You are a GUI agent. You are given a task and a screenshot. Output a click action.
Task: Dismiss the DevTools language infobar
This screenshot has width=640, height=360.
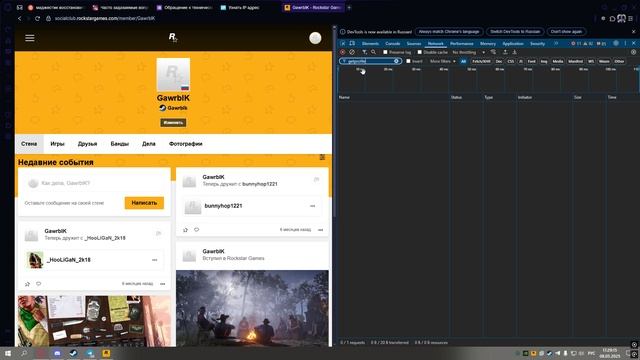[633, 31]
